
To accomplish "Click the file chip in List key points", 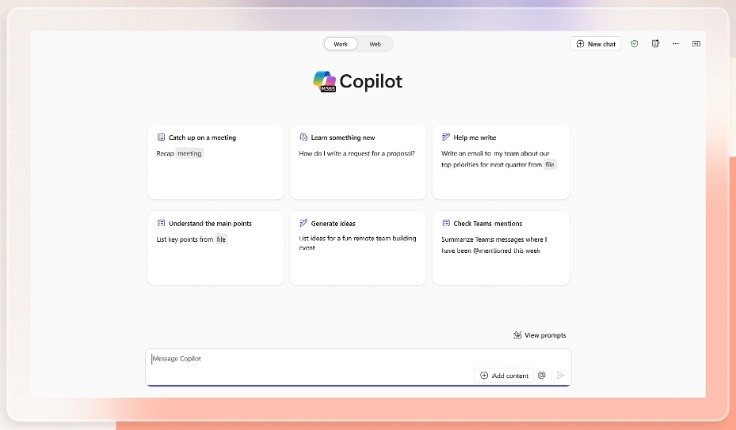I will (x=221, y=239).
